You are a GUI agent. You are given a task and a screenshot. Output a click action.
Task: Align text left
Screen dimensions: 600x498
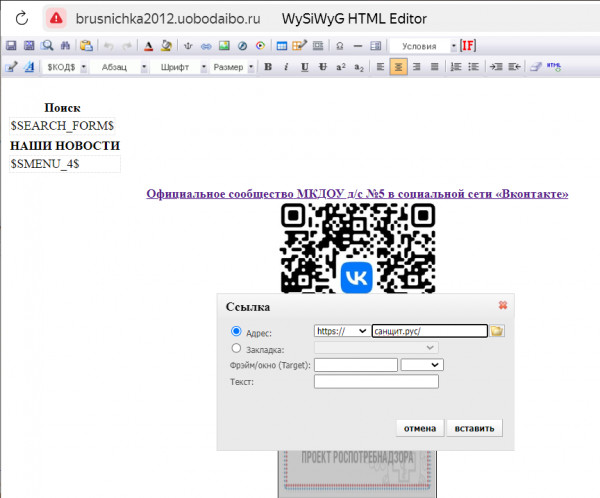pos(380,67)
